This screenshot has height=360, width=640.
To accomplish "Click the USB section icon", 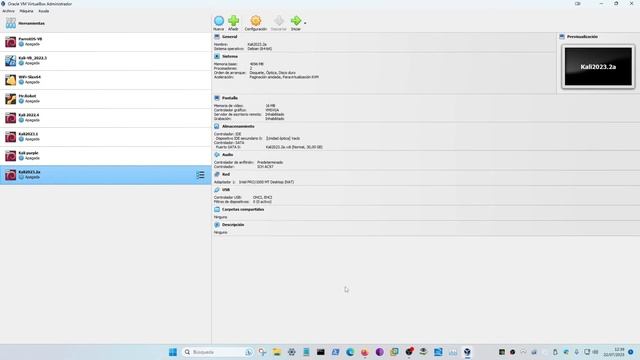I will pos(217,190).
